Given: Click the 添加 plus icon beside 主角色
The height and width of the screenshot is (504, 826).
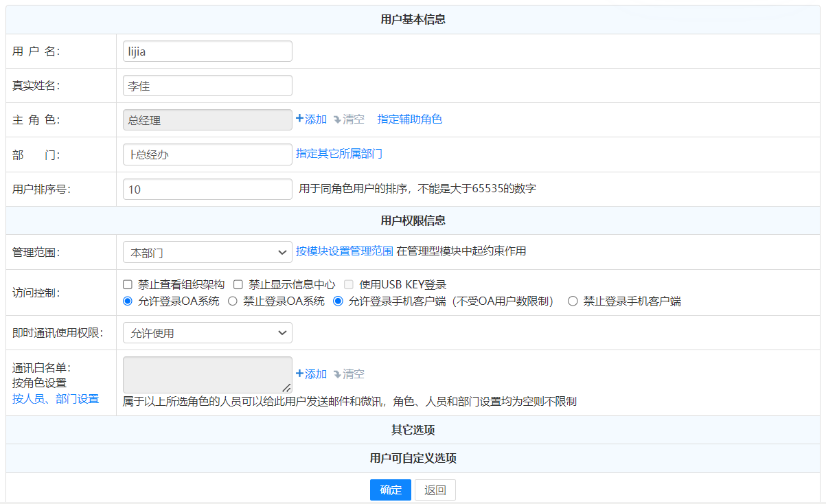Looking at the screenshot, I should [299, 119].
